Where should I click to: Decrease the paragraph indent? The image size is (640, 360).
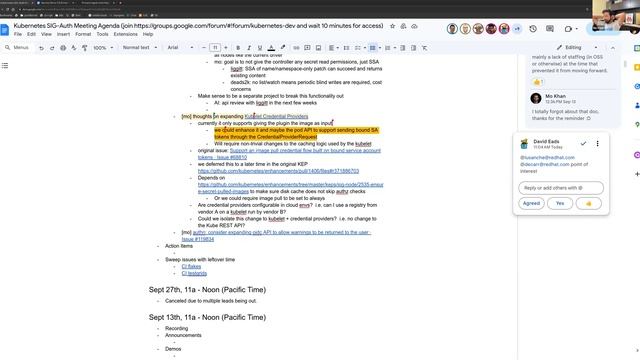pos(402,48)
